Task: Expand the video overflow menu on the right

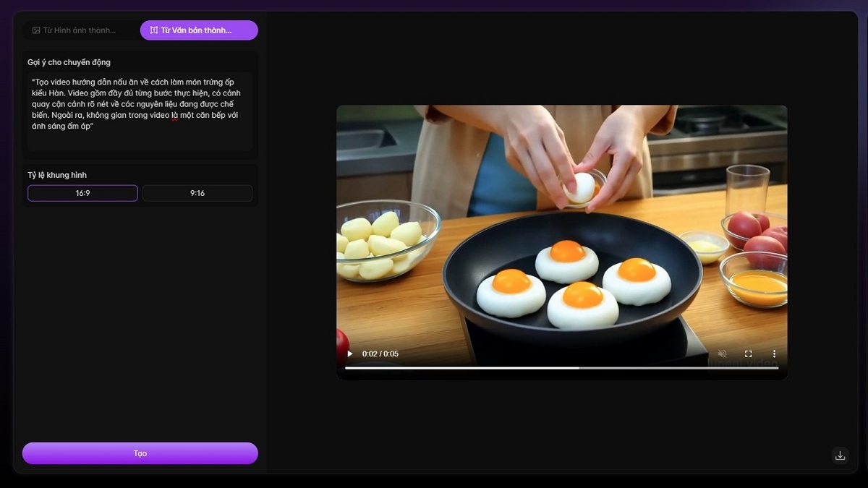Action: [775, 354]
